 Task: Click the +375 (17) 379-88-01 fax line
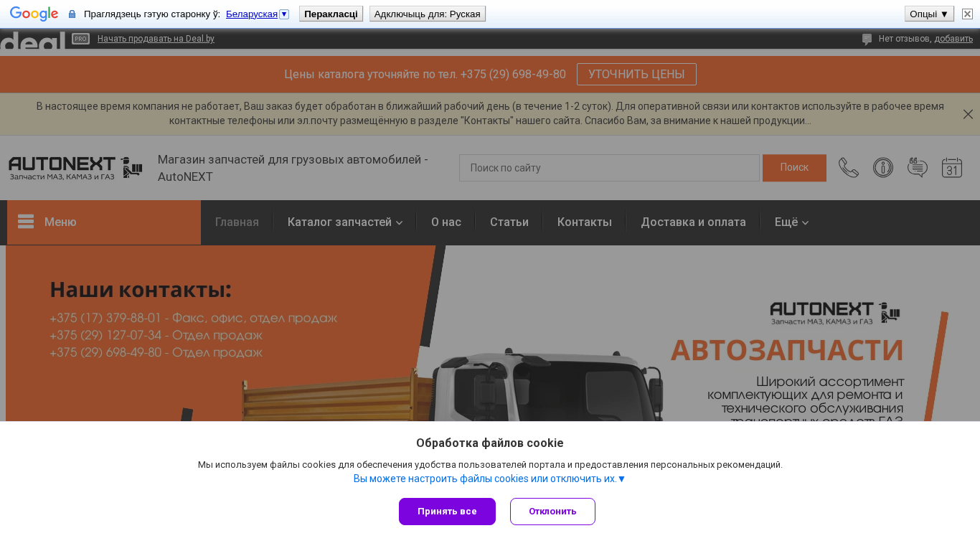[x=194, y=318]
